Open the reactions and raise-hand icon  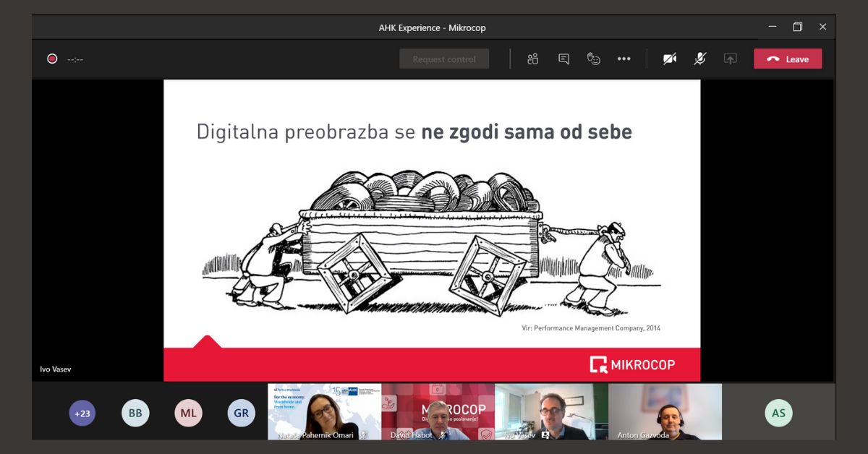click(594, 59)
